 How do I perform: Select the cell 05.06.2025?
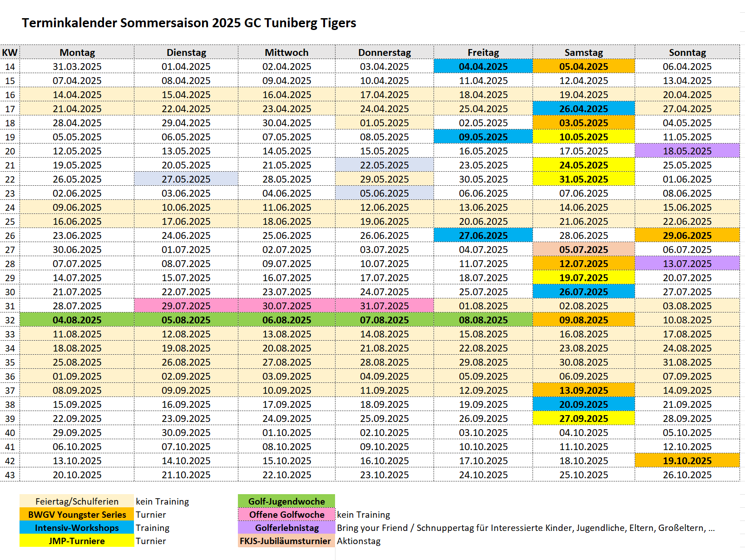pyautogui.click(x=385, y=193)
